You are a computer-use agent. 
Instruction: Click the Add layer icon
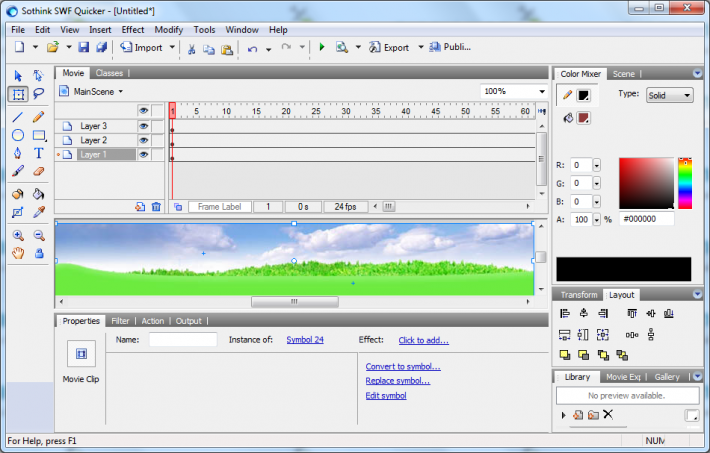point(140,207)
